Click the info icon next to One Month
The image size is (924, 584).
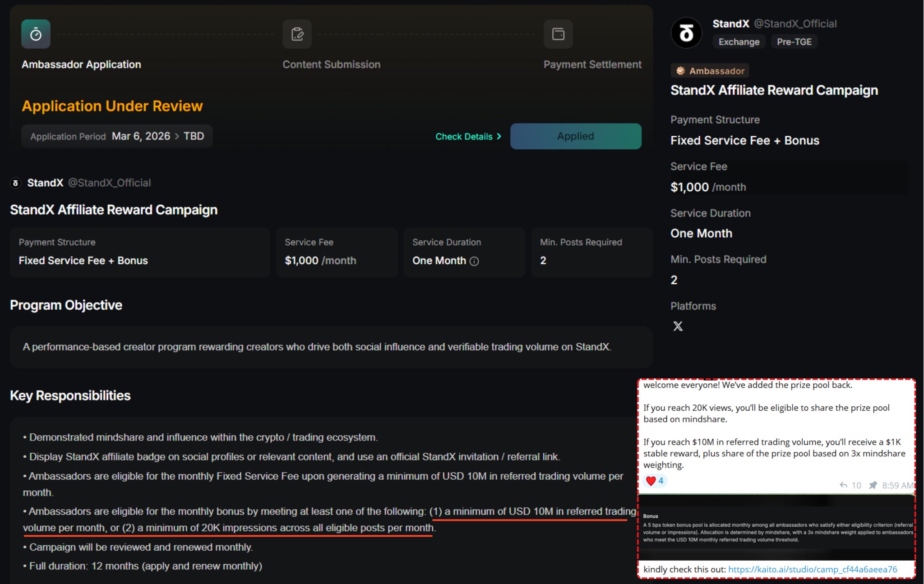[474, 261]
